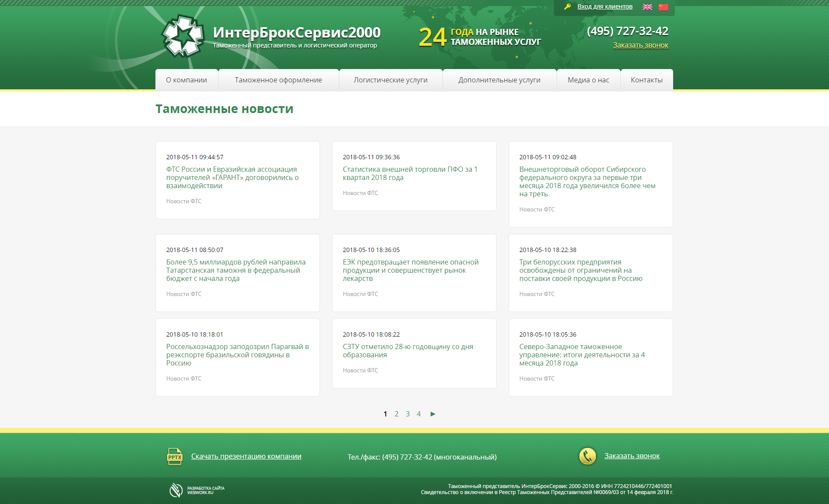Go to next page using arrow
Screen dimensions: 829x504
click(x=433, y=414)
